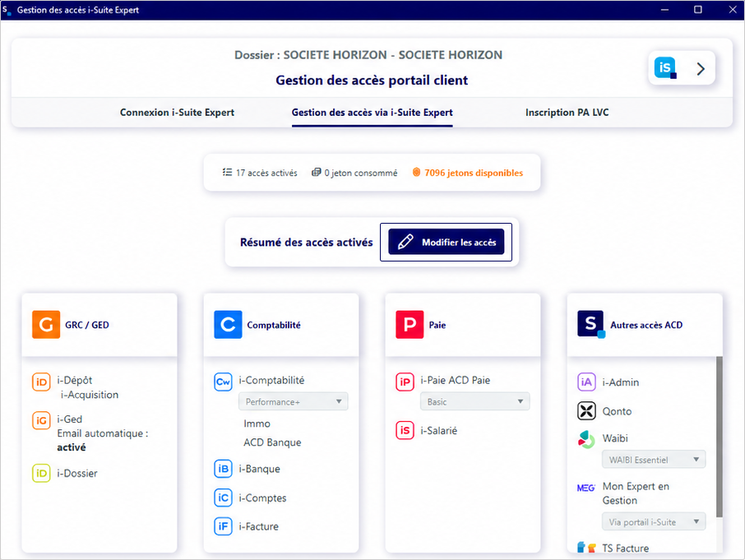This screenshot has height=560, width=745.
Task: Click the accès activés list icon
Action: (x=227, y=172)
